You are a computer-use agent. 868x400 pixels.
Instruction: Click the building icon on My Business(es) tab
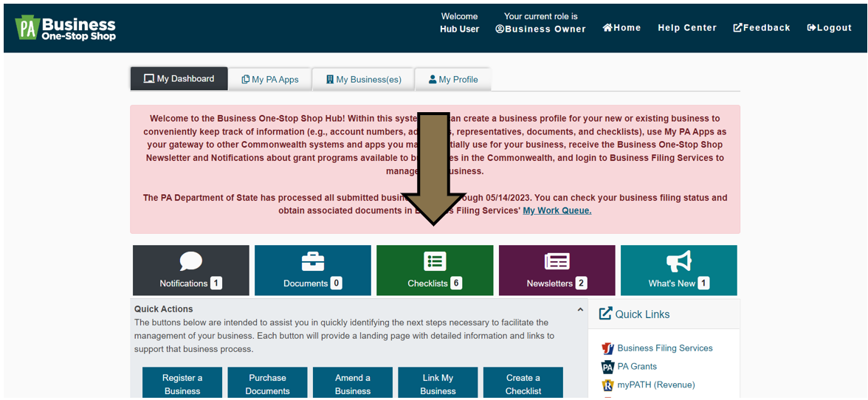point(330,79)
